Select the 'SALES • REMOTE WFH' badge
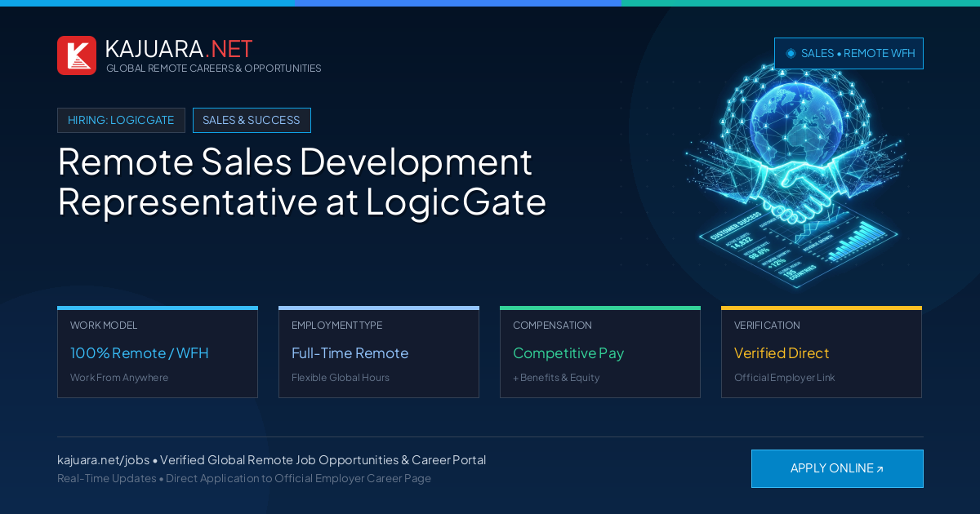Viewport: 980px width, 514px height. 849,53
